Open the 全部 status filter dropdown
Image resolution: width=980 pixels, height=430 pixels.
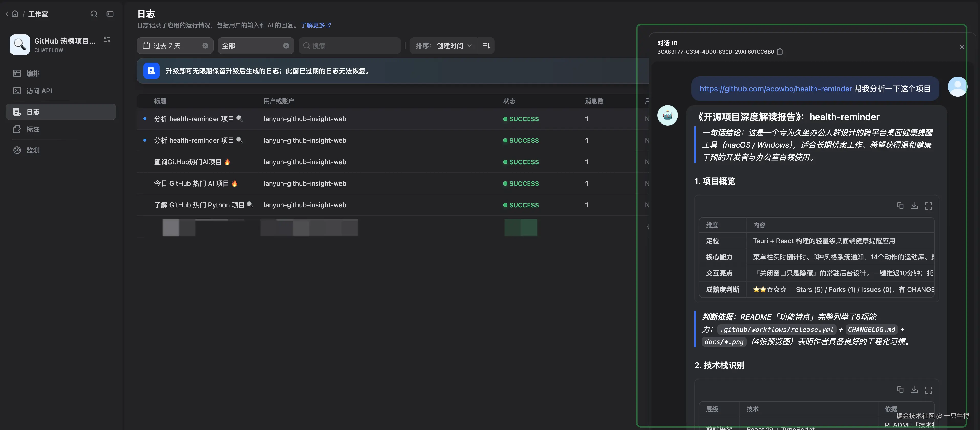[x=256, y=46]
